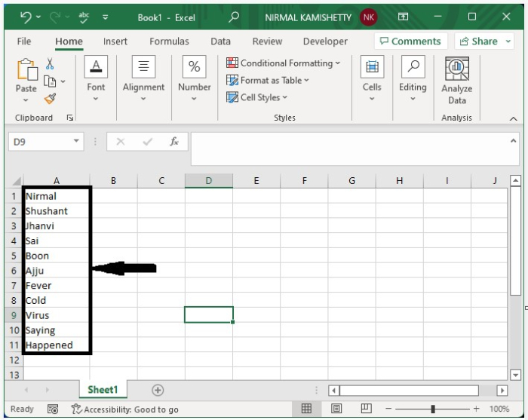
Task: Select the Format Painter brush icon
Action: click(50, 99)
